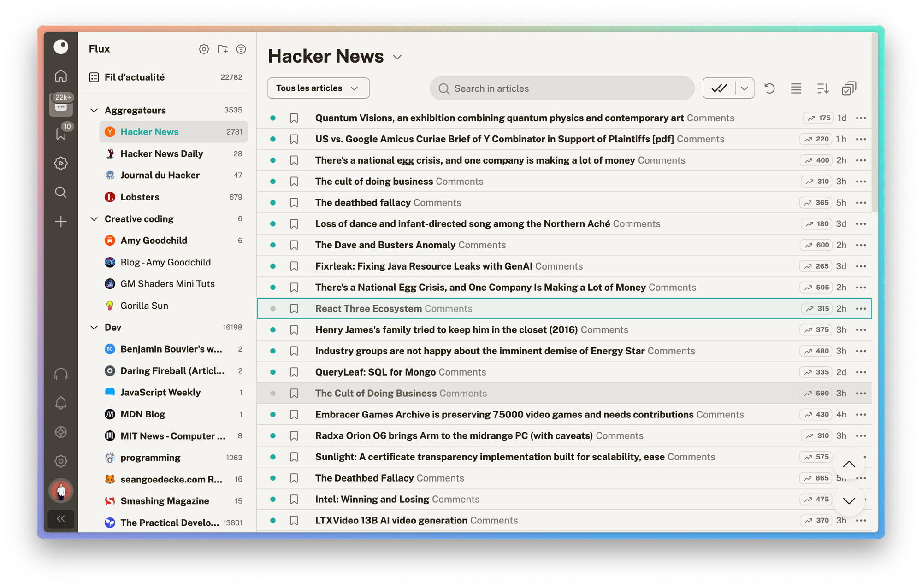This screenshot has height=588, width=922.
Task: Open saved bookmarks icon with 10 badge
Action: [61, 134]
